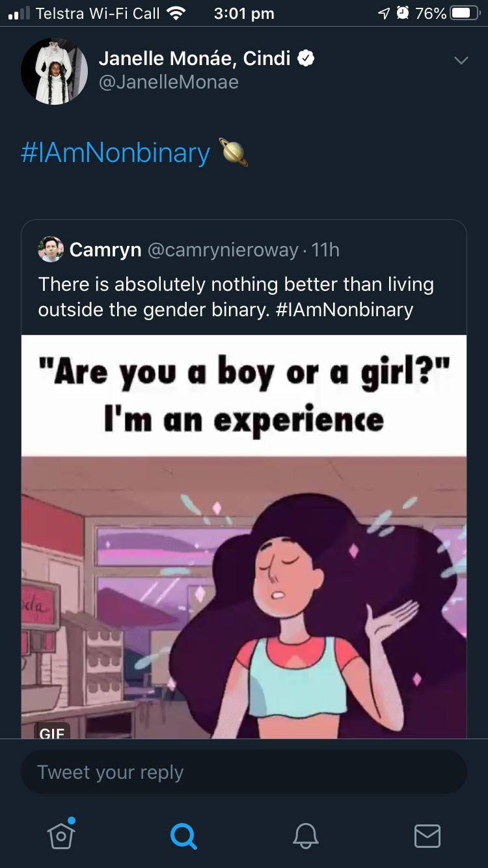This screenshot has width=488, height=868.
Task: Tap the verified badge beside Cindi
Action: [x=306, y=59]
